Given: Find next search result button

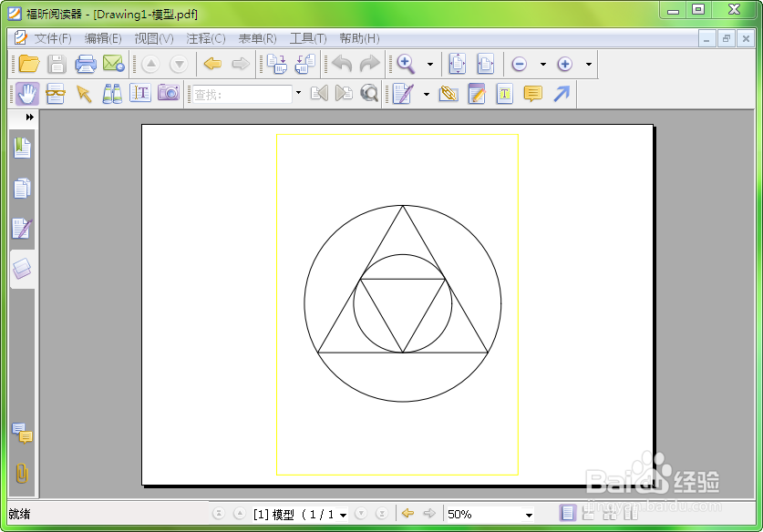Looking at the screenshot, I should [344, 93].
